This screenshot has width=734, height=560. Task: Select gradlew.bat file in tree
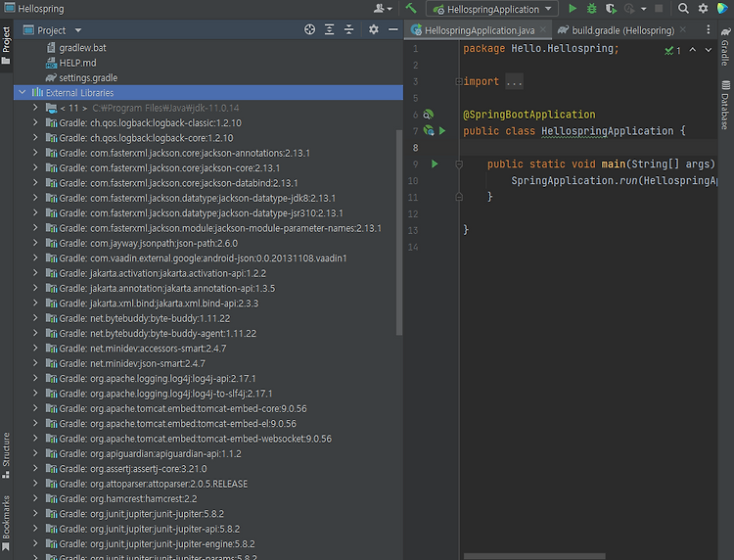pyautogui.click(x=82, y=48)
